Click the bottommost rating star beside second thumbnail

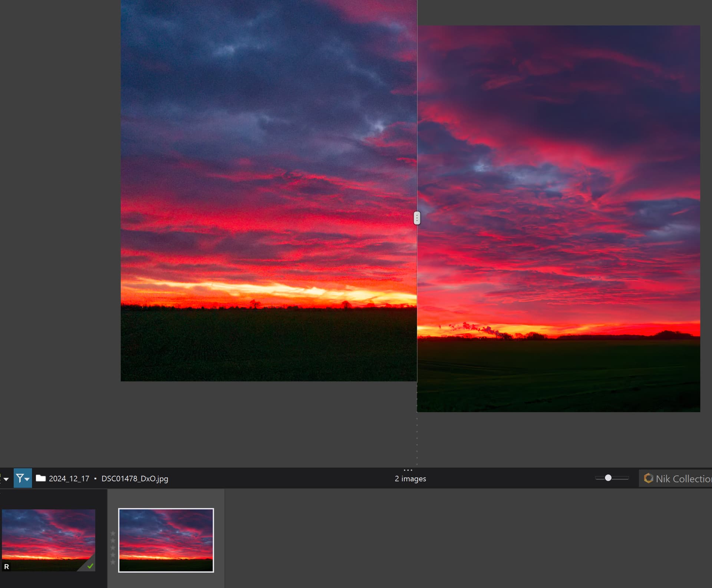coord(113,562)
